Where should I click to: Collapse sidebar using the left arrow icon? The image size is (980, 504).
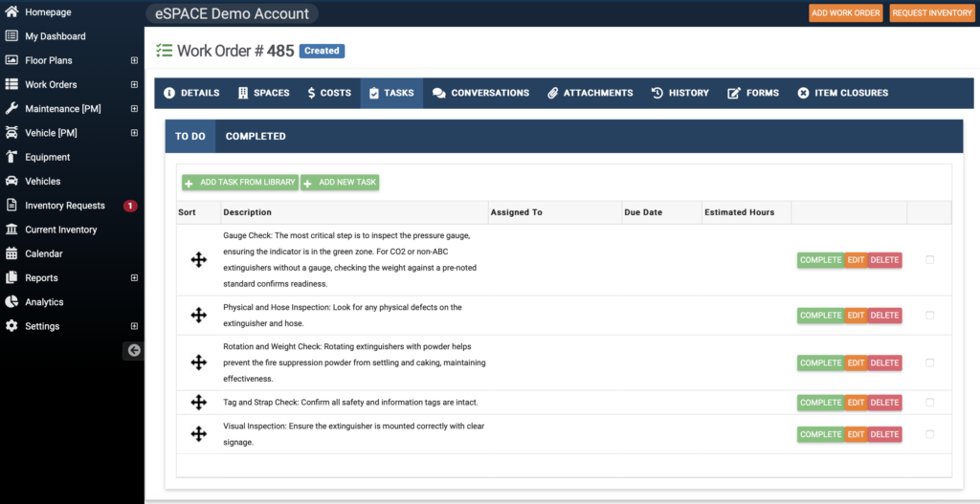[x=134, y=350]
